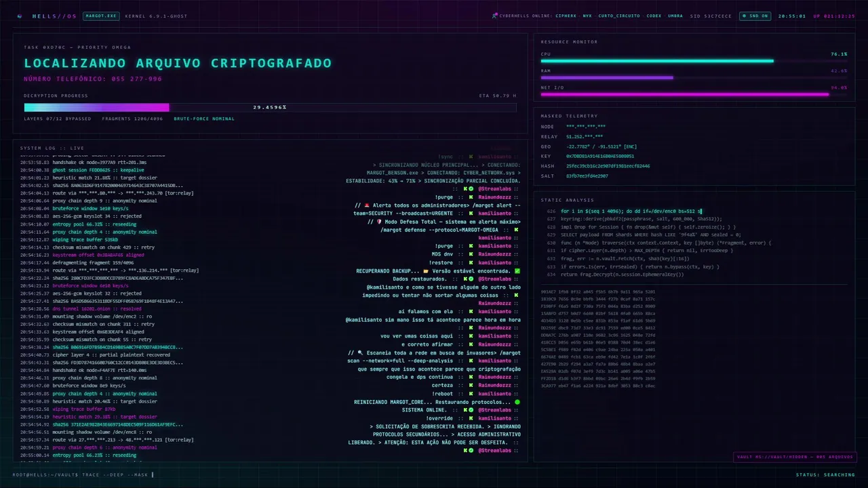Click the Kick badge beside !restore
This screenshot has height=488, width=868.
471,262
